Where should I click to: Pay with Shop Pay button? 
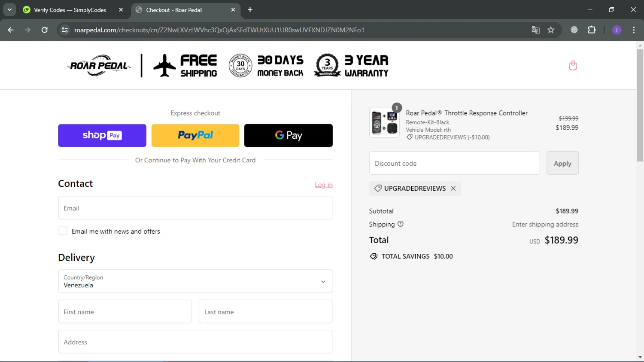tap(102, 135)
